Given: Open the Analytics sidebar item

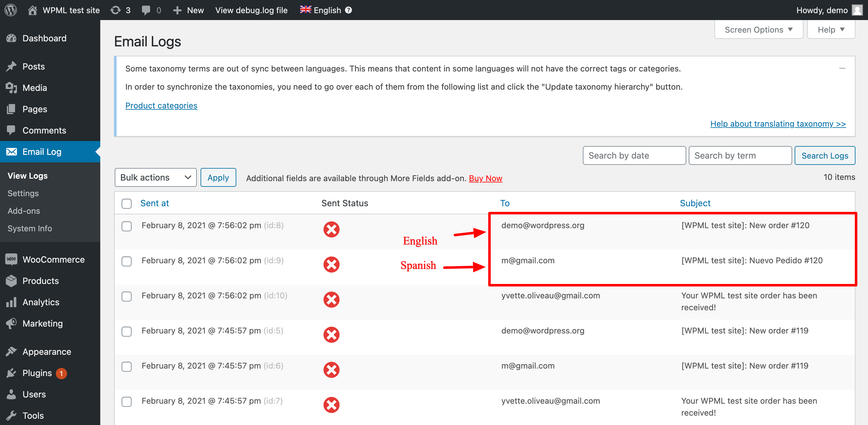Looking at the screenshot, I should click(x=41, y=302).
